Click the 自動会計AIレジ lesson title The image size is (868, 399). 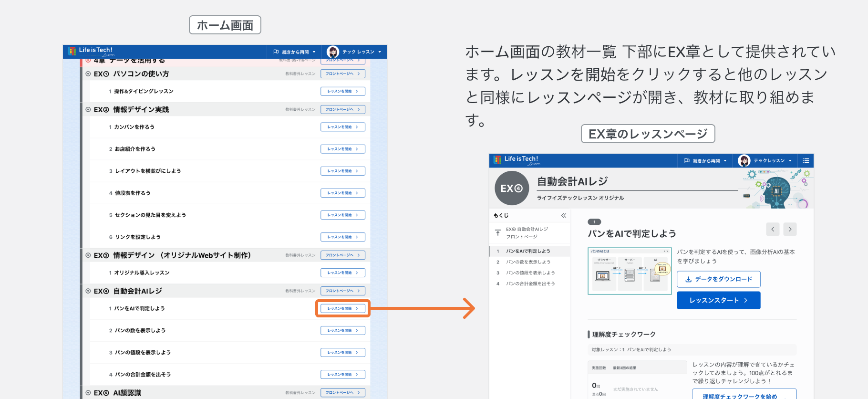coord(572,181)
